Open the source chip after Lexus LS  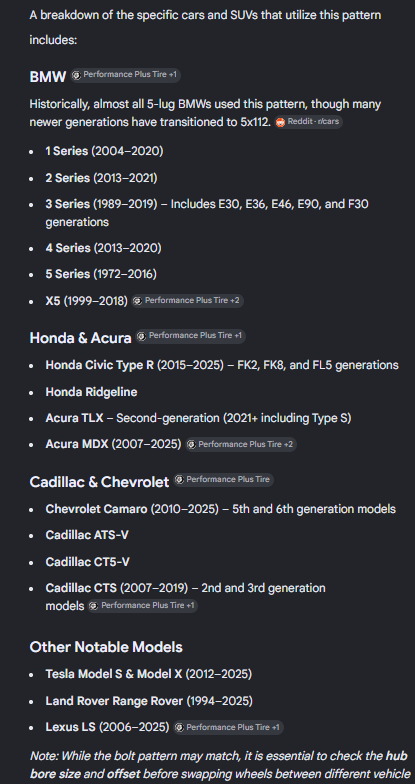228,728
